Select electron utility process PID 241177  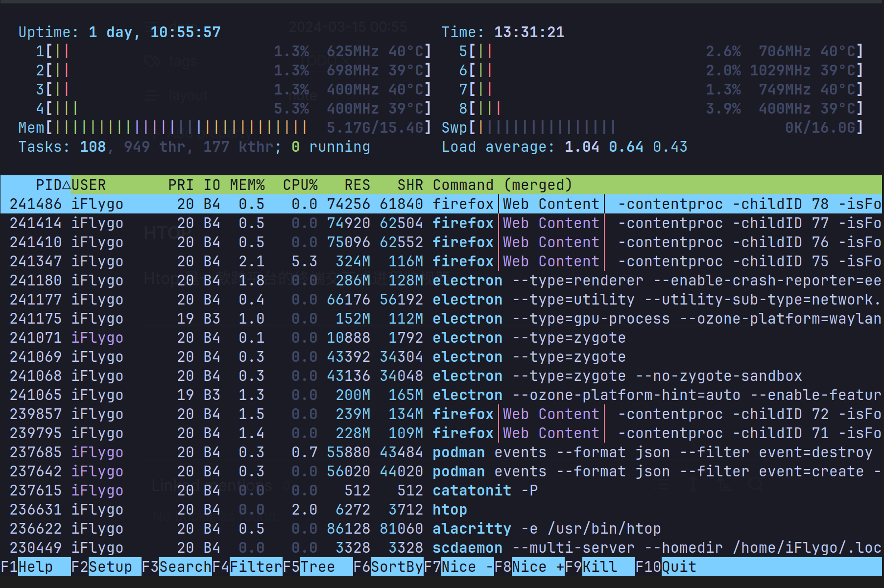pyautogui.click(x=441, y=300)
